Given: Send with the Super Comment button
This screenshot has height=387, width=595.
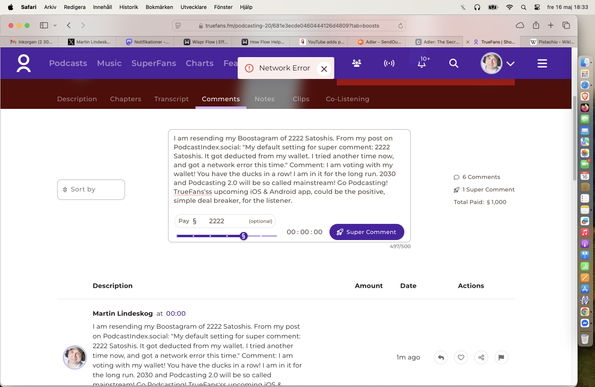Looking at the screenshot, I should [x=367, y=232].
